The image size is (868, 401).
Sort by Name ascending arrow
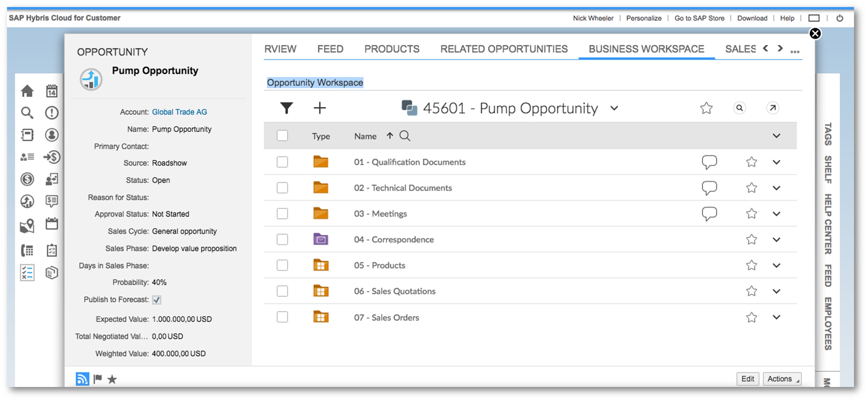(x=390, y=136)
